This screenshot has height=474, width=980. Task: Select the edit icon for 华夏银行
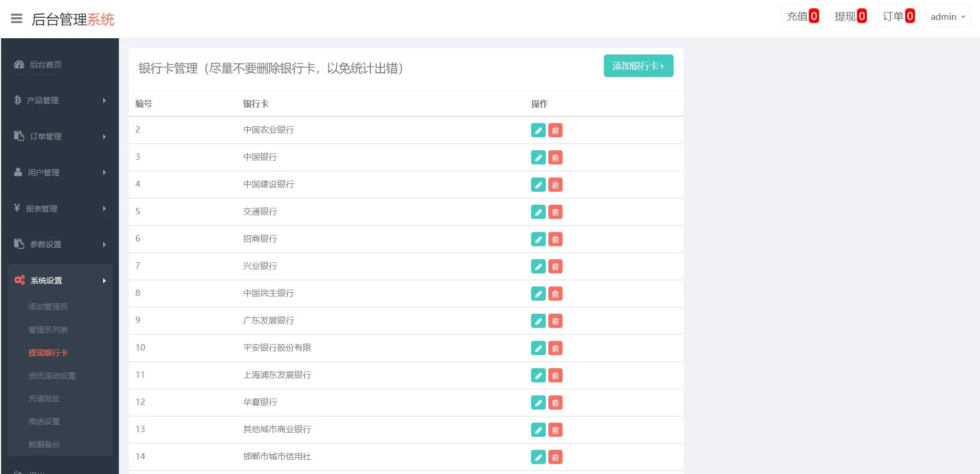[538, 402]
